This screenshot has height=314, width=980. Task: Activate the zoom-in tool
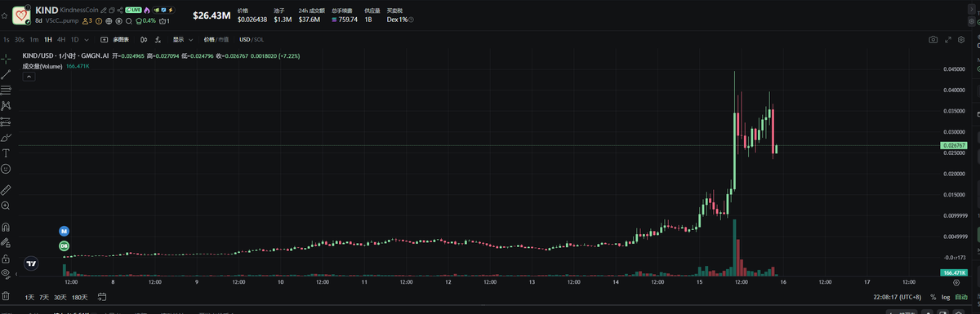click(x=6, y=206)
